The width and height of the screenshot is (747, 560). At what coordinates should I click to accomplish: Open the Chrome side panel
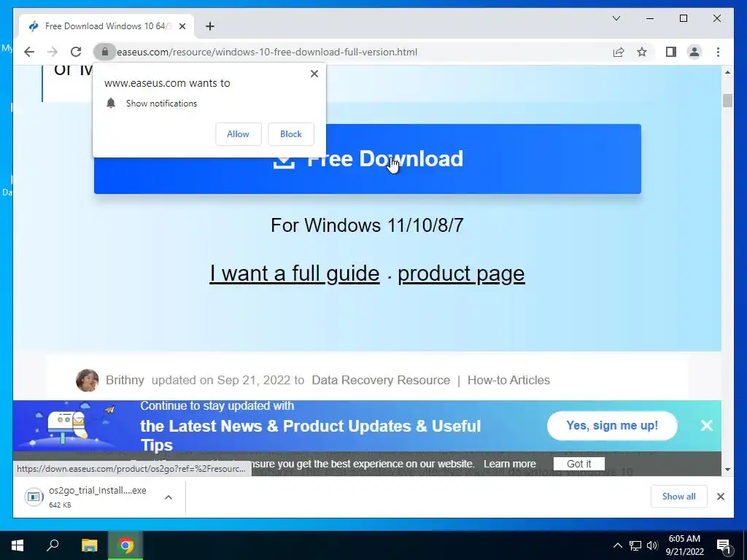tap(671, 52)
